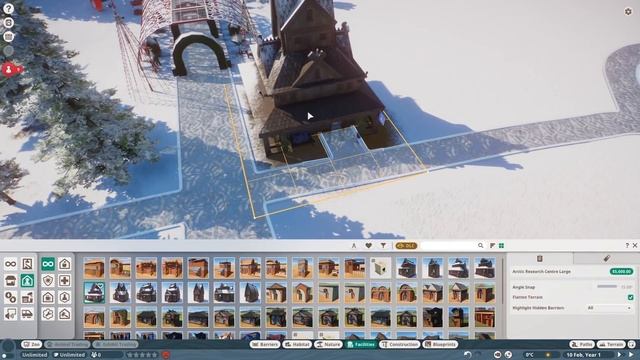Image resolution: width=640 pixels, height=360 pixels.
Task: Select the house with flask subcategory icon
Action: [x=64, y=298]
